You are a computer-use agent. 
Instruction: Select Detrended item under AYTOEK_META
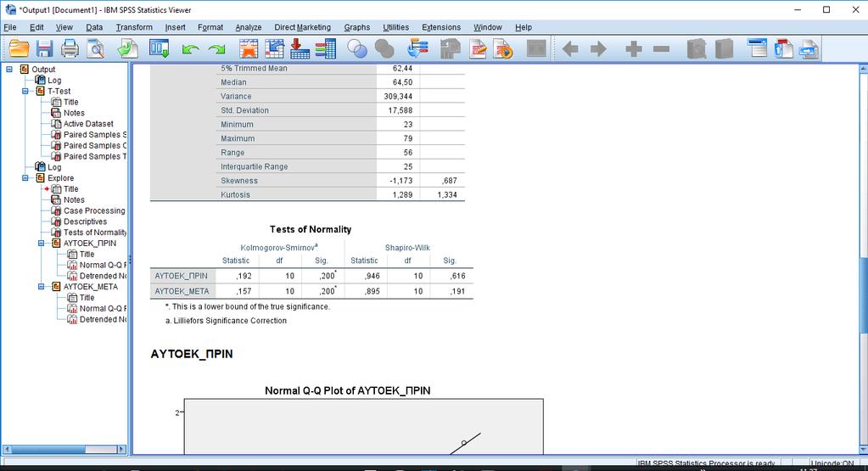(103, 319)
